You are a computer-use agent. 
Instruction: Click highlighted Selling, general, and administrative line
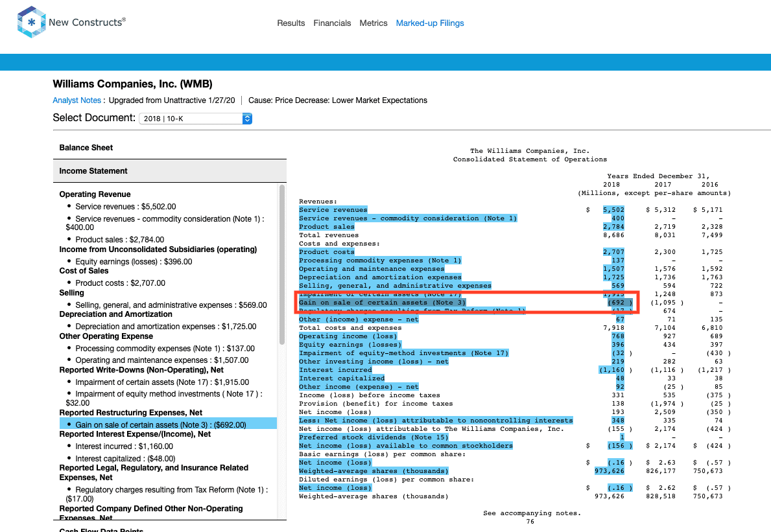pos(396,285)
